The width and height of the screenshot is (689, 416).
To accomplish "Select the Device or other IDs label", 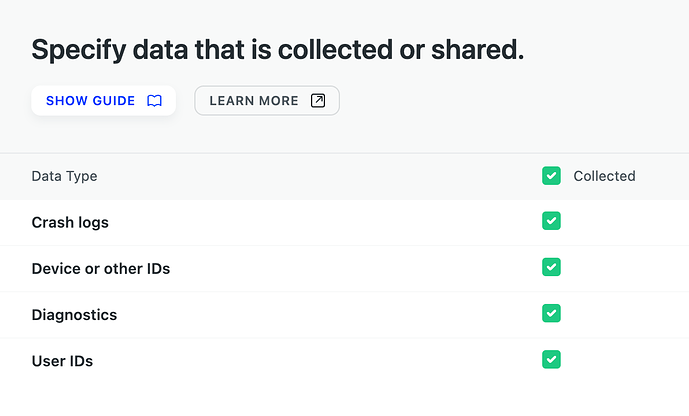I will [101, 268].
